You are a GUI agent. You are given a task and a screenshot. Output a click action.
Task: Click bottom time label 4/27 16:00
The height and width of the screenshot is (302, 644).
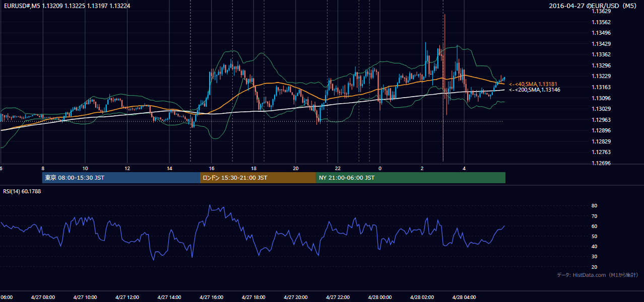coord(212,297)
